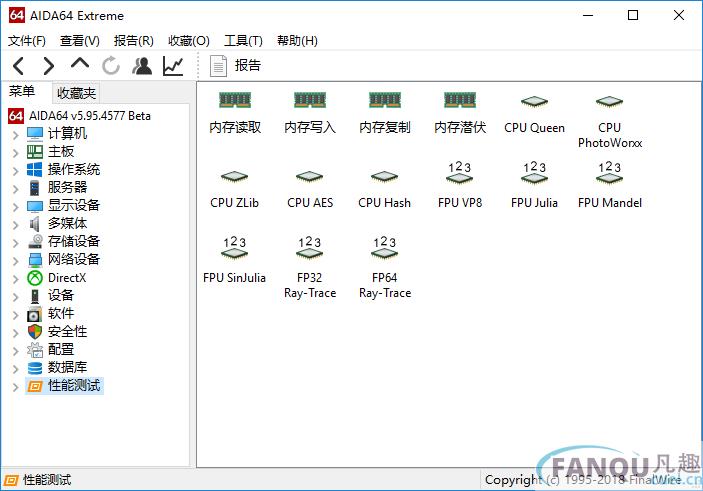Select 主板 in the tree
Viewport: 703px width, 491px height.
coord(61,152)
